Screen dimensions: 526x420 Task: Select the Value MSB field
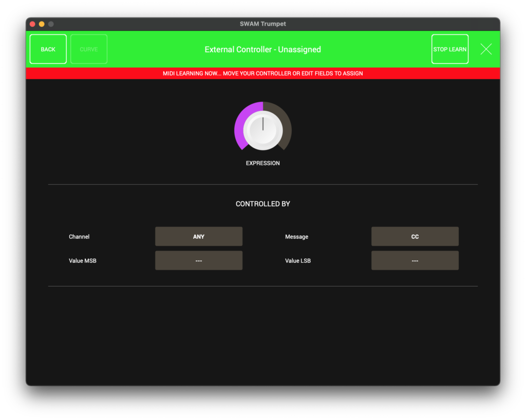click(x=199, y=261)
